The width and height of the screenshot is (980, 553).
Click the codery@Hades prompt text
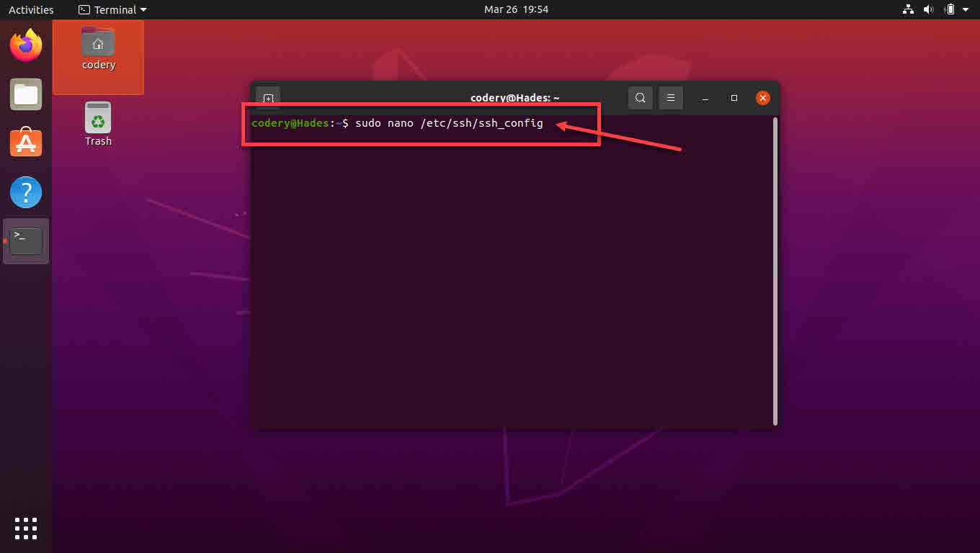click(x=290, y=124)
